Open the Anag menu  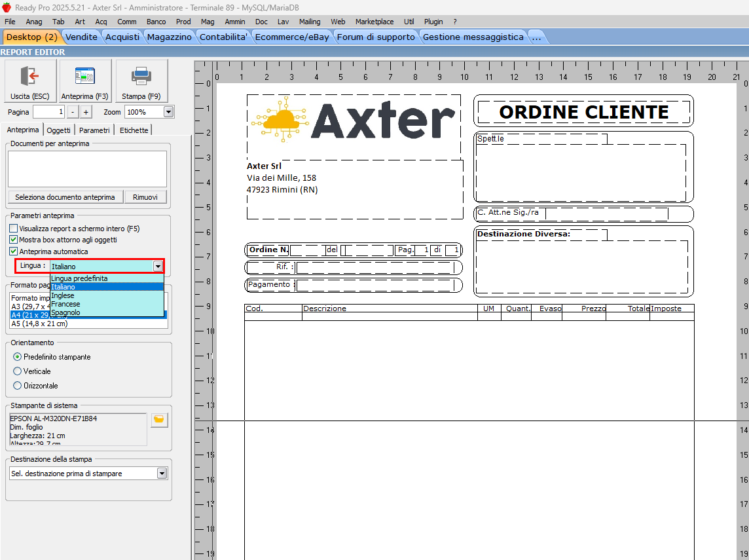[x=34, y=22]
